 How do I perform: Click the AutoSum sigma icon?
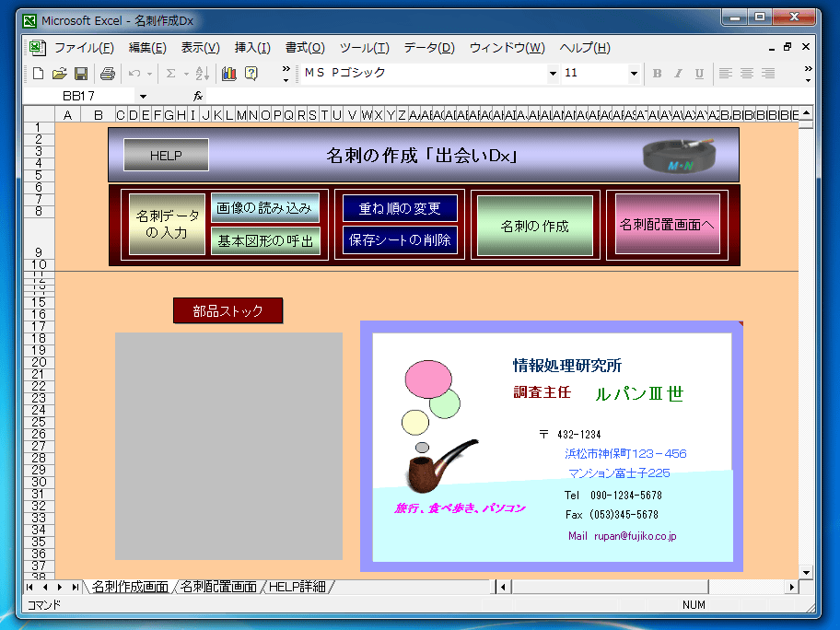tap(171, 74)
